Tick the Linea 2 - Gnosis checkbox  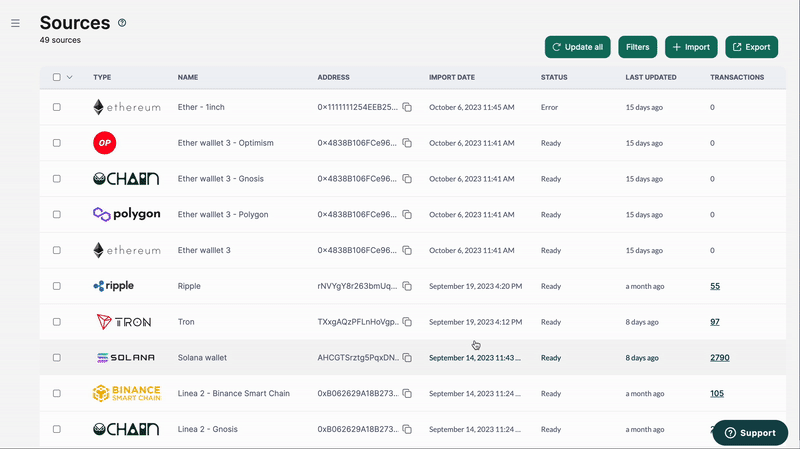click(57, 429)
